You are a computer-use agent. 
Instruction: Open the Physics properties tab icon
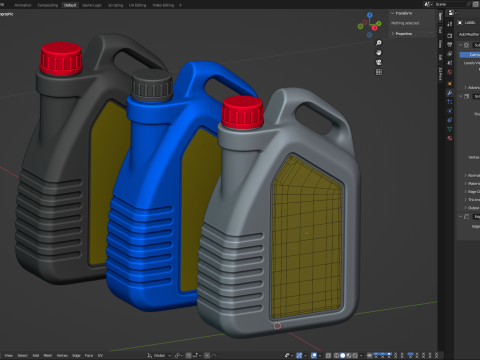(x=450, y=111)
